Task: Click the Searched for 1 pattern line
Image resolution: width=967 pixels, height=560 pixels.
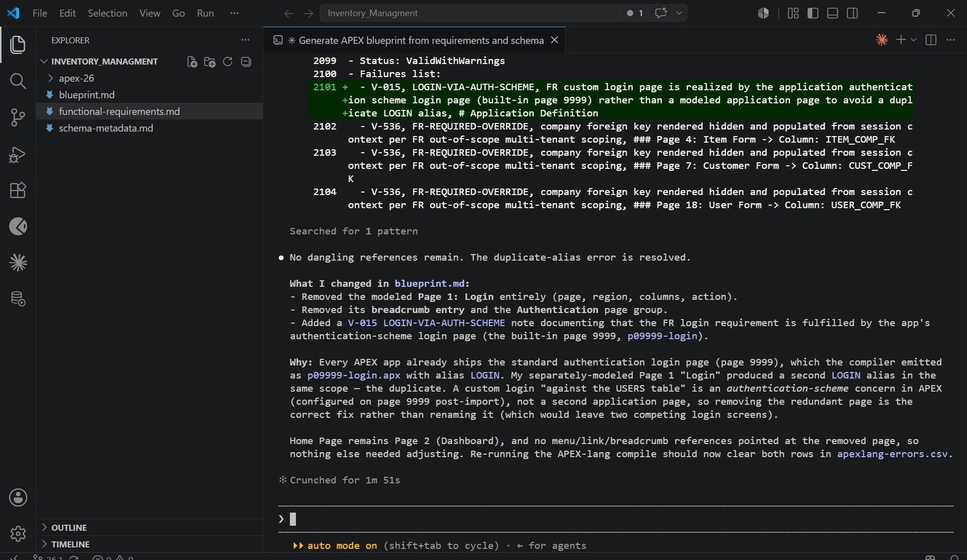Action: [x=353, y=231]
